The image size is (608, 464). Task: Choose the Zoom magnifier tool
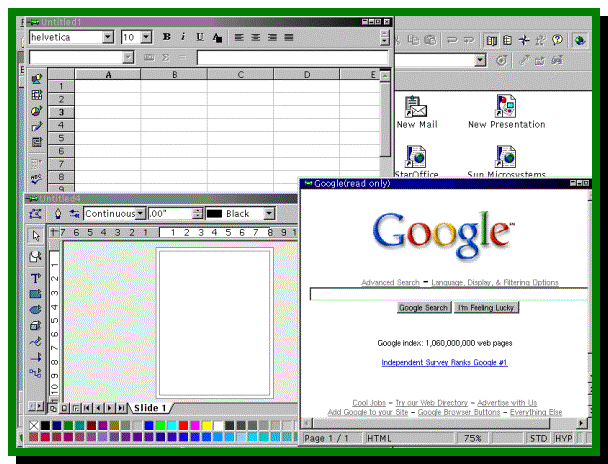pos(36,256)
